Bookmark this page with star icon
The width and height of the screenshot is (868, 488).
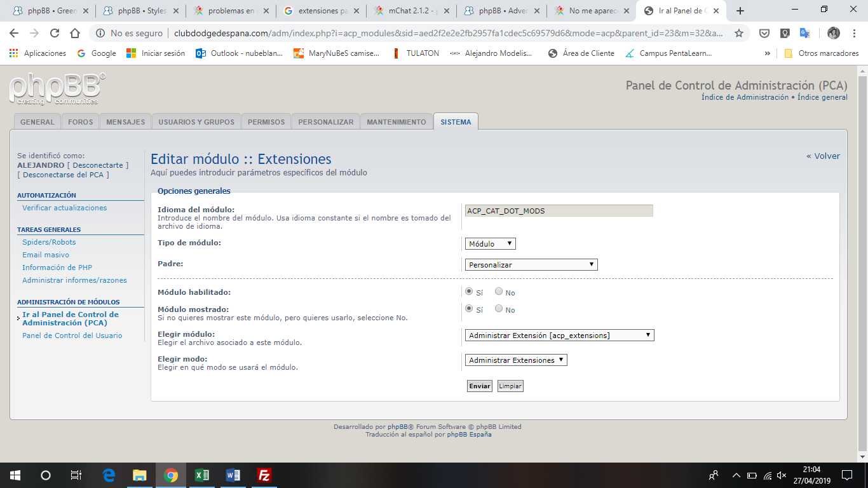coord(738,33)
